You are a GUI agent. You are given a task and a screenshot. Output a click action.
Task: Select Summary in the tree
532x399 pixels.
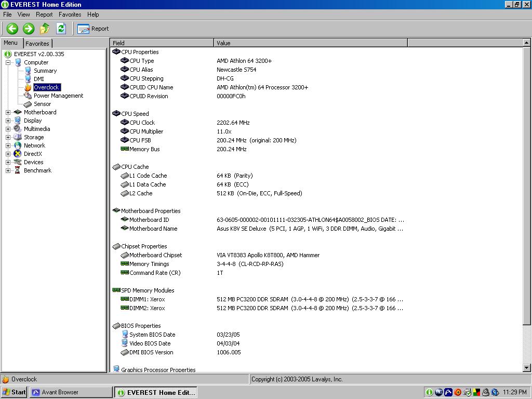[x=45, y=71]
